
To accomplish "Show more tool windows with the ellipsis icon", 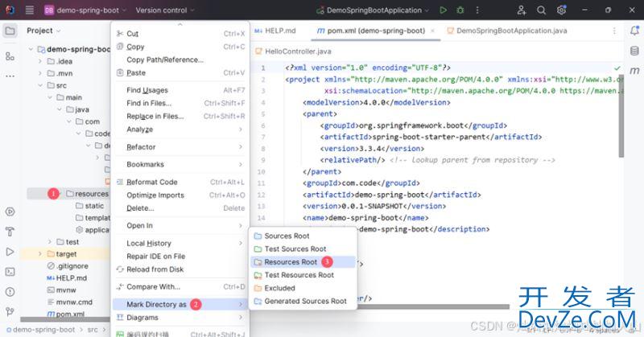I will (10, 76).
